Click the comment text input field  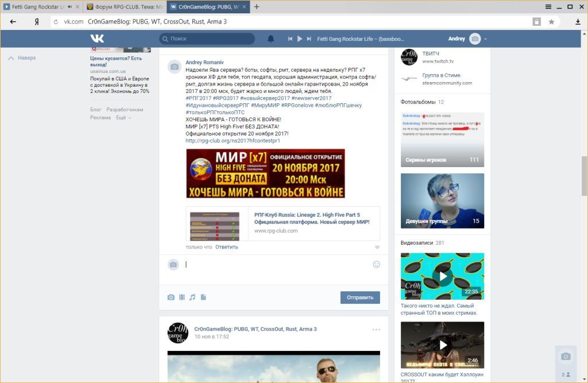[x=277, y=265]
